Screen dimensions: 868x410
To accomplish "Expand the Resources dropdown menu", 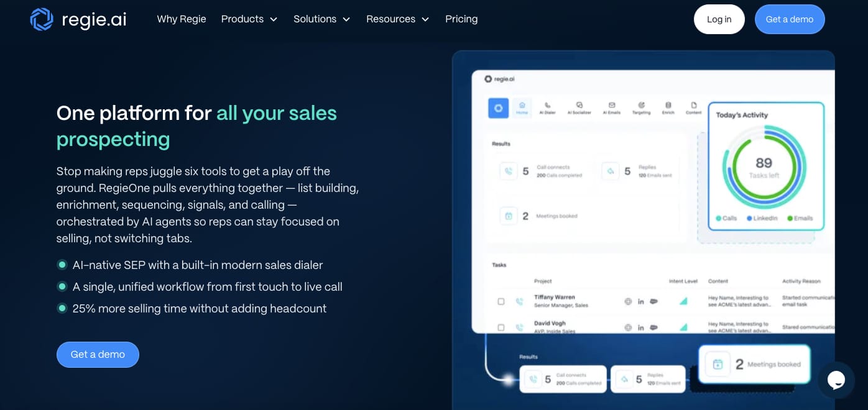I will 397,19.
